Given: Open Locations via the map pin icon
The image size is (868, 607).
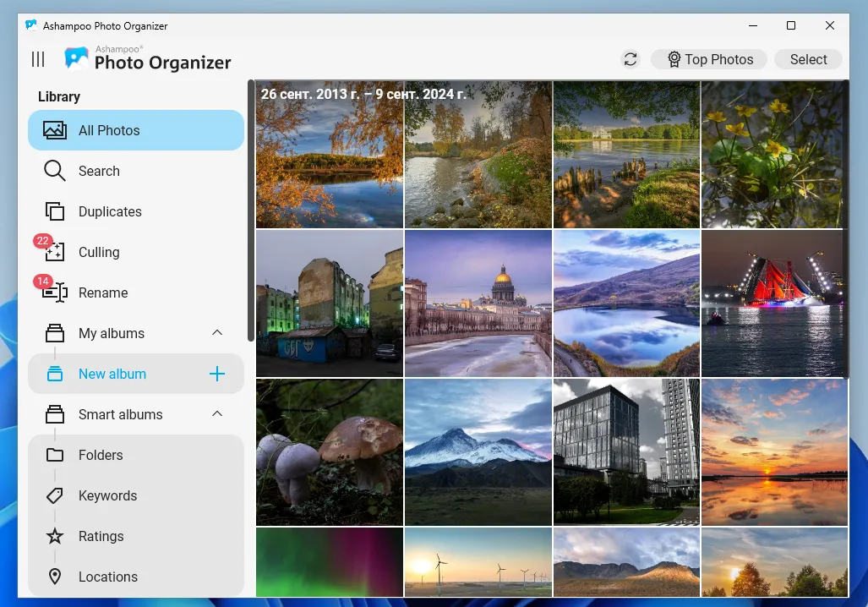Looking at the screenshot, I should [54, 577].
